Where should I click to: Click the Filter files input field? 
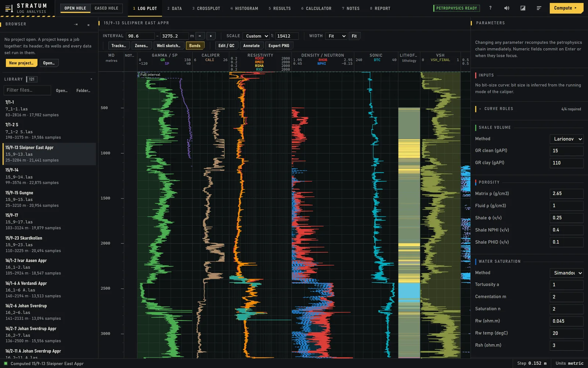(x=27, y=90)
